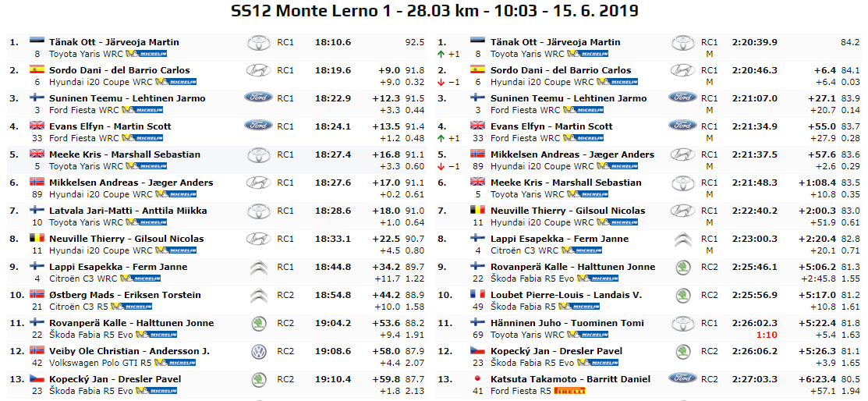Click the Finnish flag beside Latvala Jari-Matti

(x=37, y=211)
